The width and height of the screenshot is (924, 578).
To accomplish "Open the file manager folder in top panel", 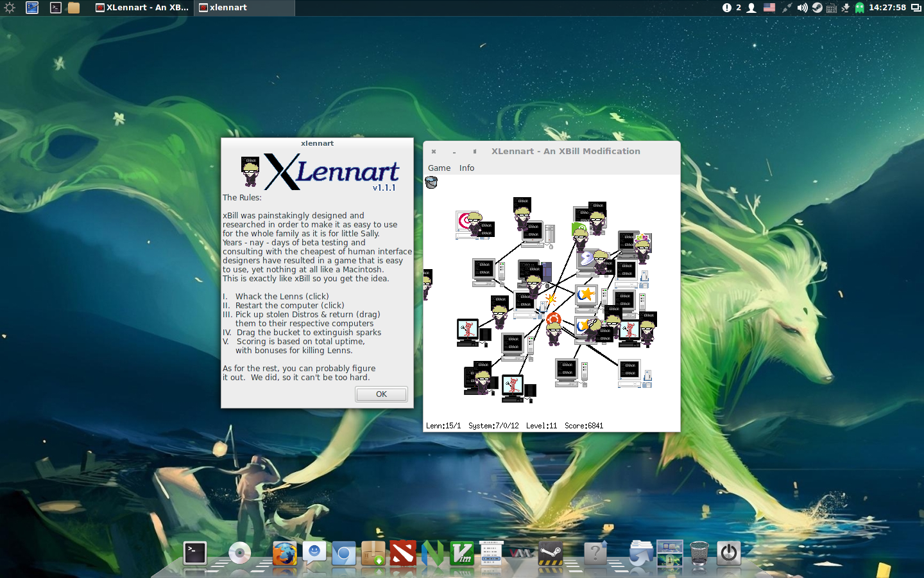I will 74,8.
